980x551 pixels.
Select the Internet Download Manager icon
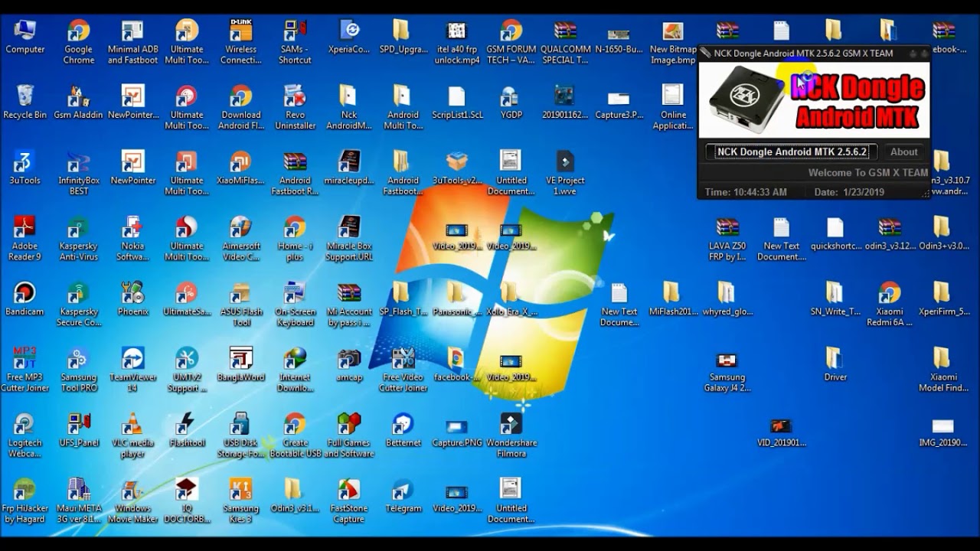pos(295,370)
